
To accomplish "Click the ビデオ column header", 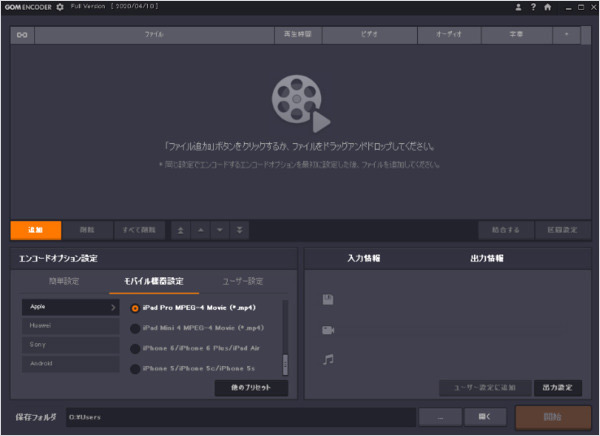I will [x=369, y=35].
